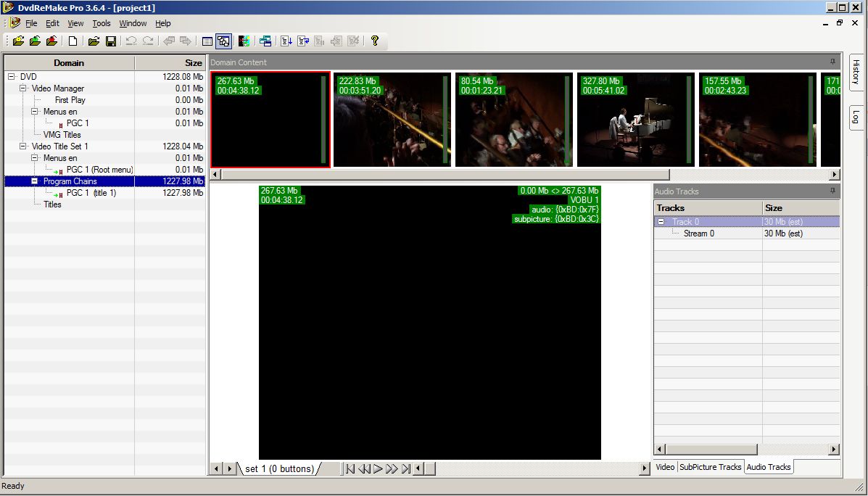
Task: Toggle the thumbnail view toolbar button
Action: (223, 41)
